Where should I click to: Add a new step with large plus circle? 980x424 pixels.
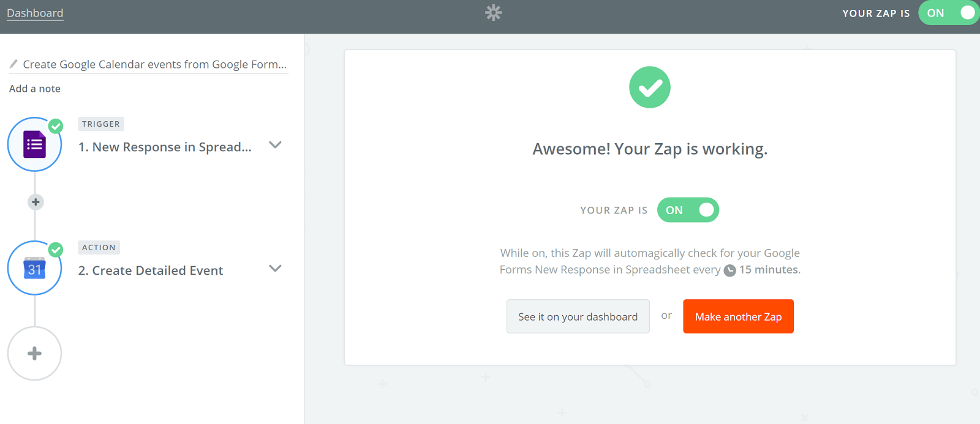pyautogui.click(x=34, y=354)
